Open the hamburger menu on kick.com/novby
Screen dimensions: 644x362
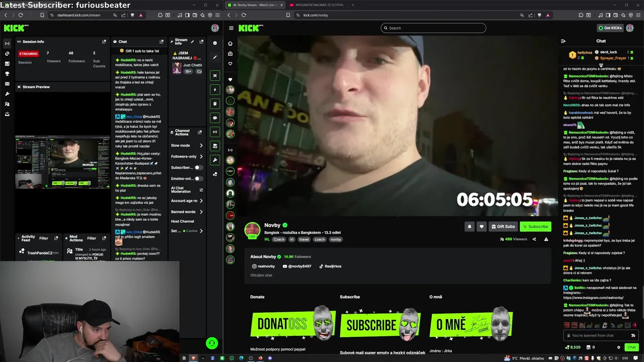click(231, 28)
